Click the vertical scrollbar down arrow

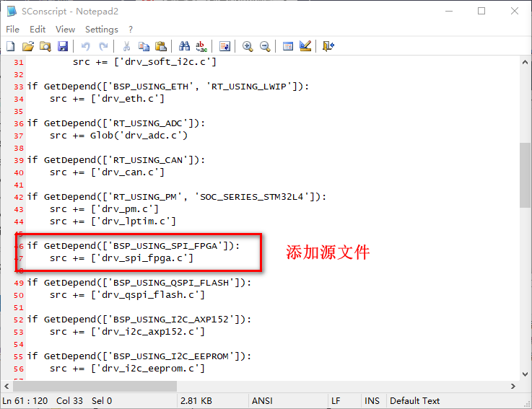click(525, 373)
